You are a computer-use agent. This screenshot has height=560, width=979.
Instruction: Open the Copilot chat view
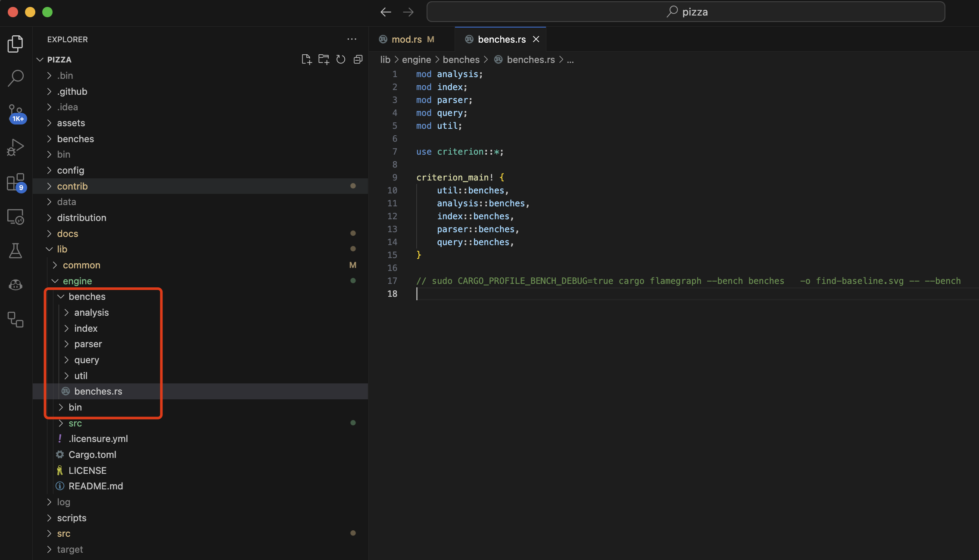(16, 285)
